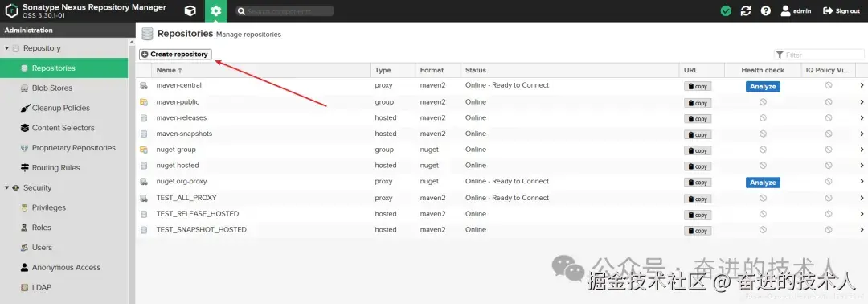This screenshot has height=304, width=868.
Task: Open maven-public row chevron arrow
Action: click(862, 102)
